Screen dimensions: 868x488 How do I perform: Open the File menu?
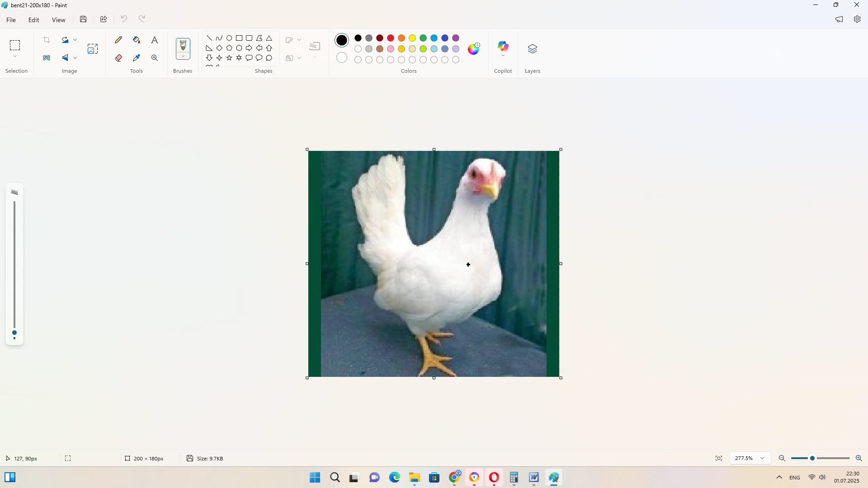(x=11, y=20)
